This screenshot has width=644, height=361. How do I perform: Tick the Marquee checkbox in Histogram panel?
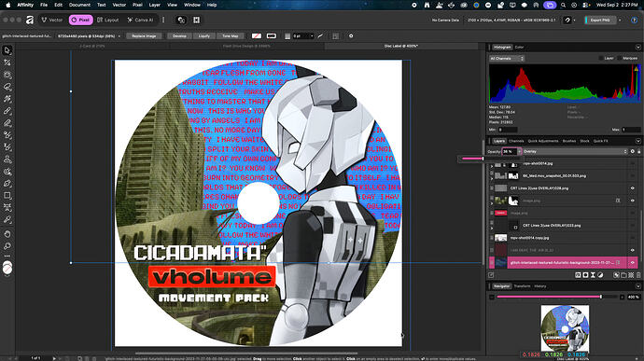[x=620, y=59]
